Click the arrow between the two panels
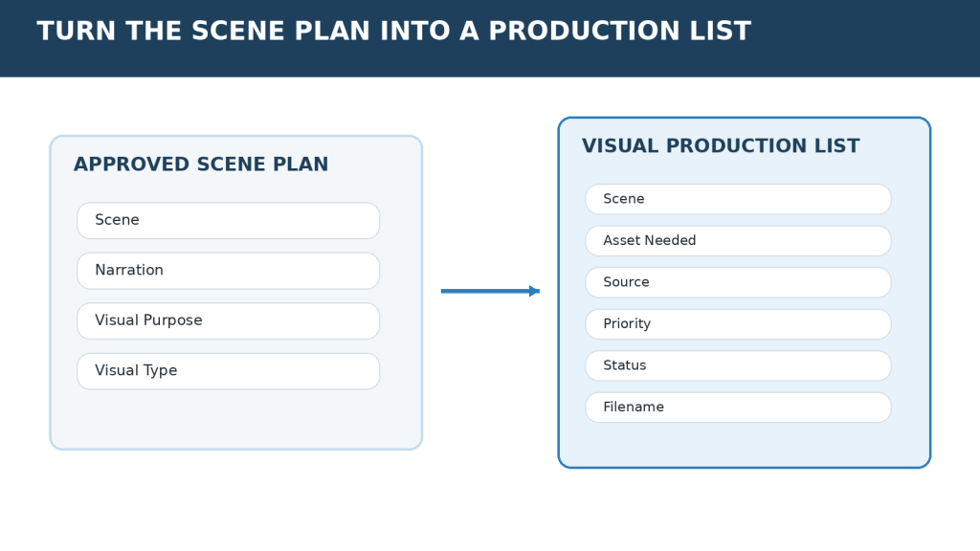Image resolution: width=980 pixels, height=551 pixels. [490, 291]
